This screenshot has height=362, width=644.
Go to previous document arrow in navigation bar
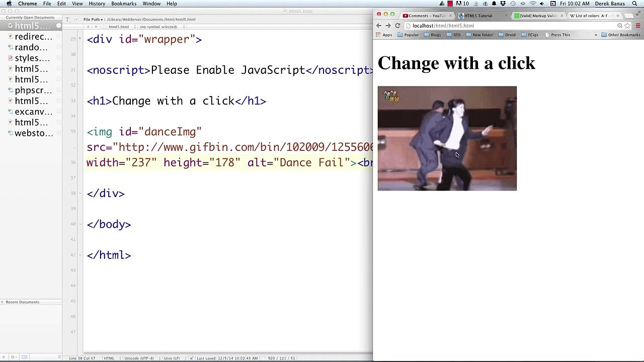pos(88,27)
